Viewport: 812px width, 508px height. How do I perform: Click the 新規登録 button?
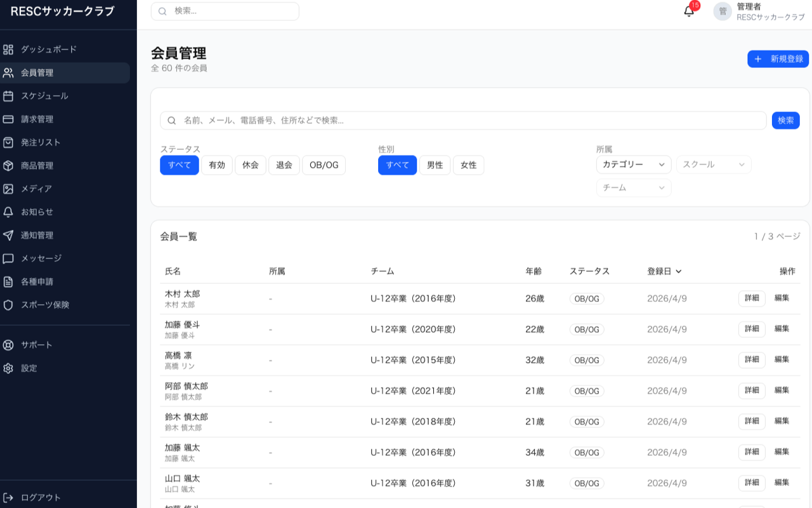click(x=778, y=59)
